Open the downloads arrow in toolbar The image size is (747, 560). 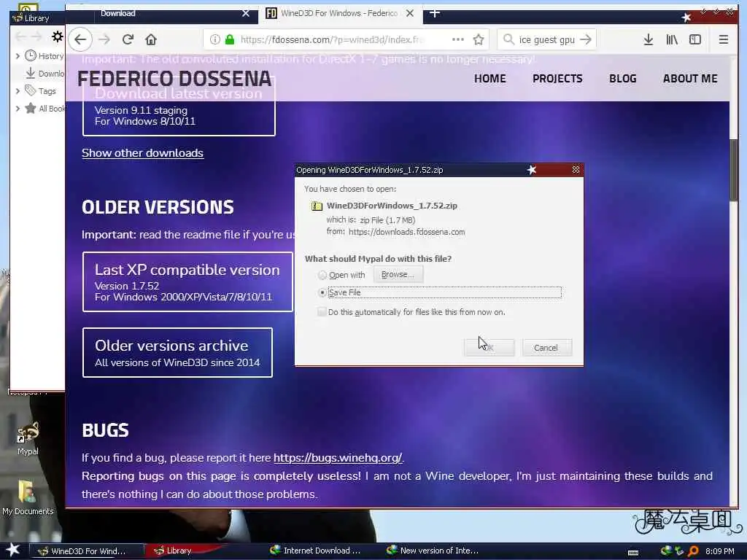pos(649,39)
